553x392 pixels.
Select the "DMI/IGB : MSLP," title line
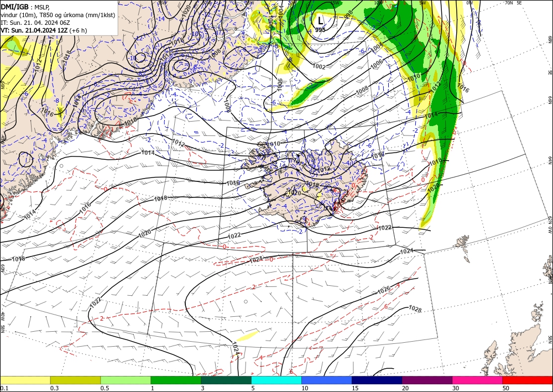click(x=25, y=7)
